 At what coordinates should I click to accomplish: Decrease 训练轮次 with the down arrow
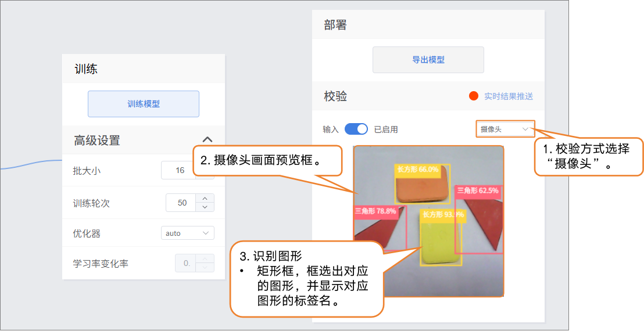point(205,207)
